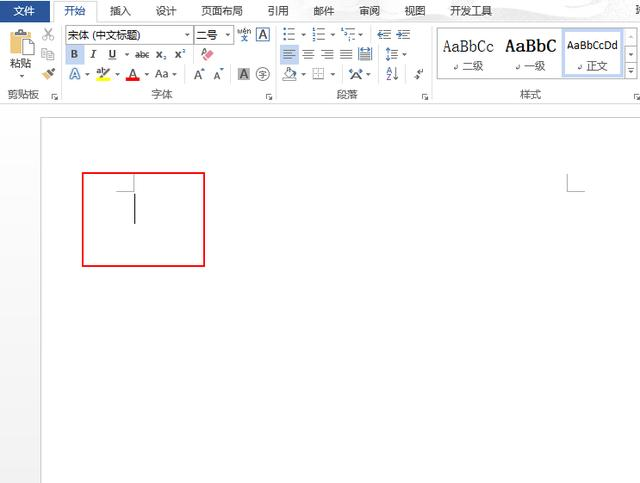The height and width of the screenshot is (483, 640).
Task: Click the Cut scissors icon
Action: pos(48,35)
